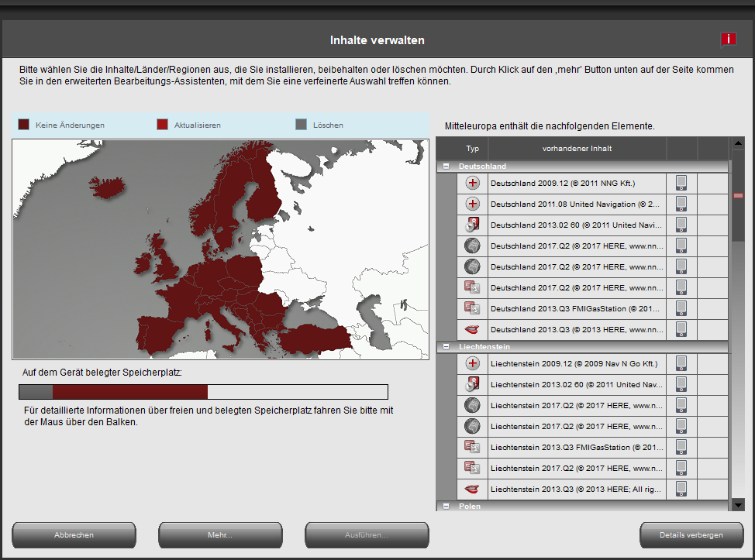Collapse the Polen group
The image size is (755, 560).
pyautogui.click(x=446, y=507)
